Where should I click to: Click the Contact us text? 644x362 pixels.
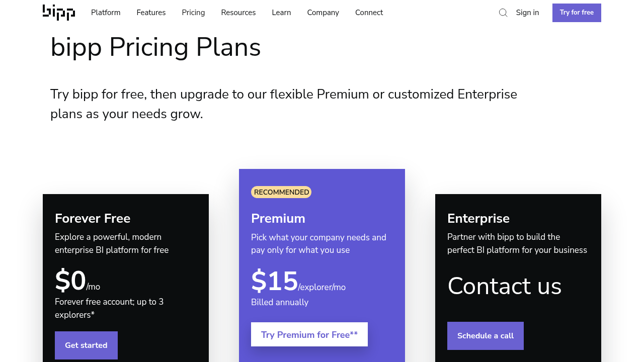[504, 286]
